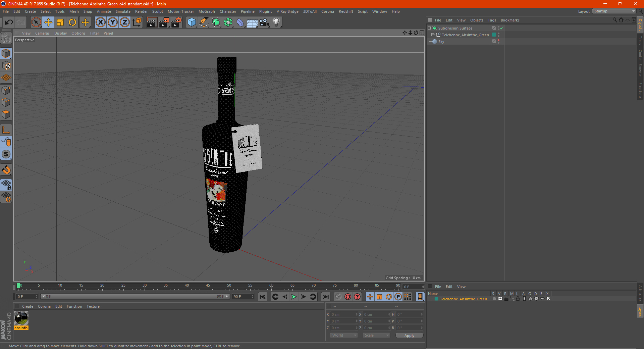Toggle Z axis lock
644x349 pixels.
point(125,22)
